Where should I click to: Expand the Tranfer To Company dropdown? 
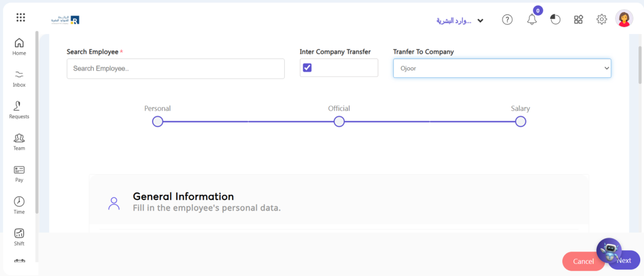tap(502, 68)
